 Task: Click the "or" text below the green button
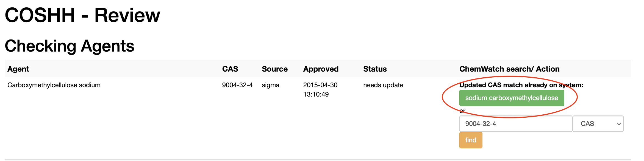462,111
